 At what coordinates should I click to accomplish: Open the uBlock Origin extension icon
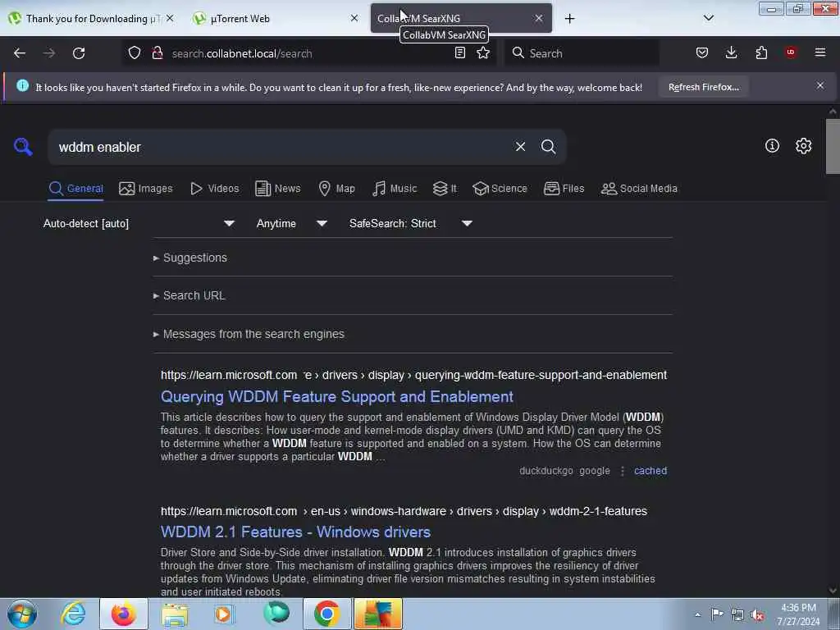coord(791,52)
